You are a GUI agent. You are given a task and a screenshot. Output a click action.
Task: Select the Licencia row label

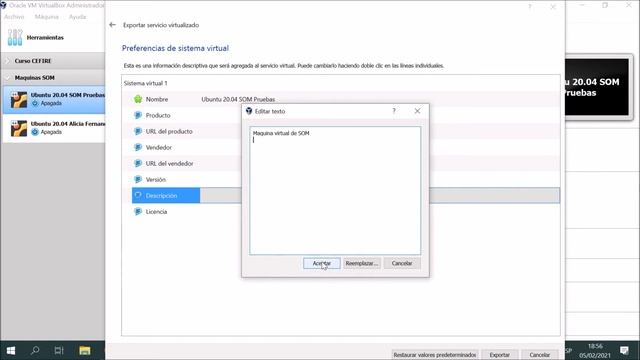pyautogui.click(x=156, y=212)
